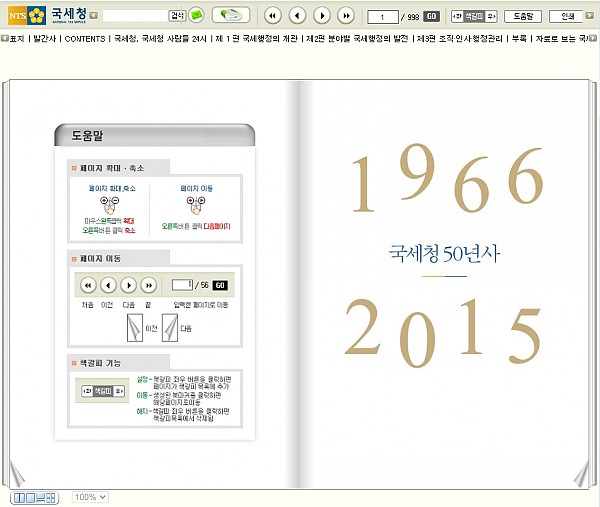Click the bottom-left page curl to flip back
This screenshot has width=600, height=507.
pyautogui.click(x=16, y=474)
